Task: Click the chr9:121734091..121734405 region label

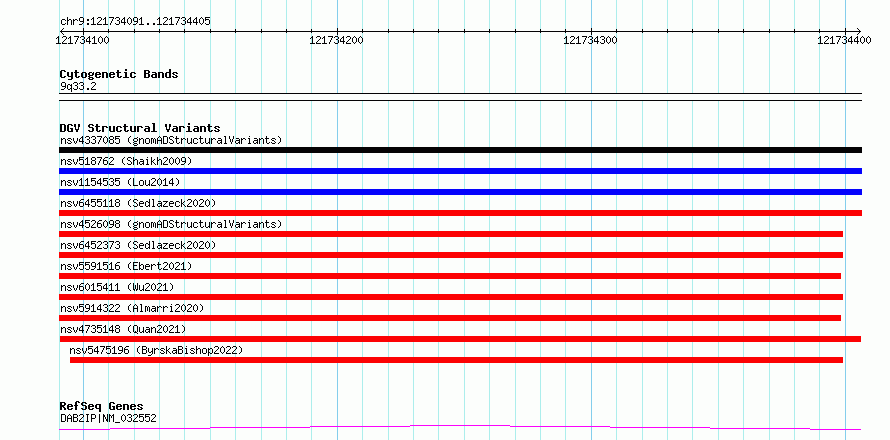Action: (135, 22)
